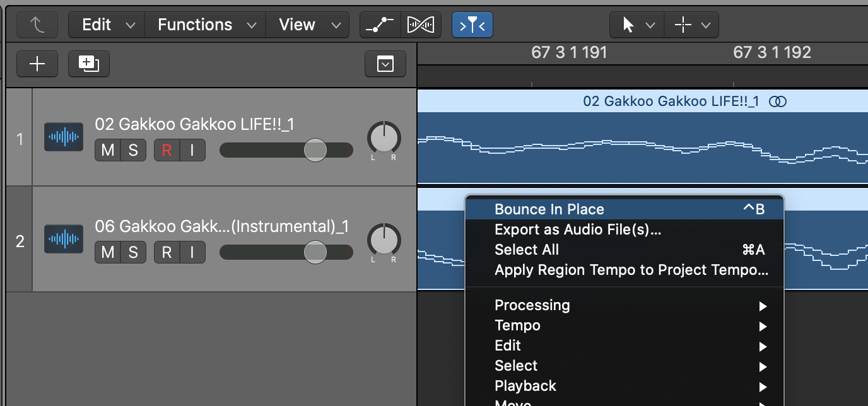Viewport: 868px width, 406px height.
Task: Open the Processing submenu
Action: coord(532,305)
